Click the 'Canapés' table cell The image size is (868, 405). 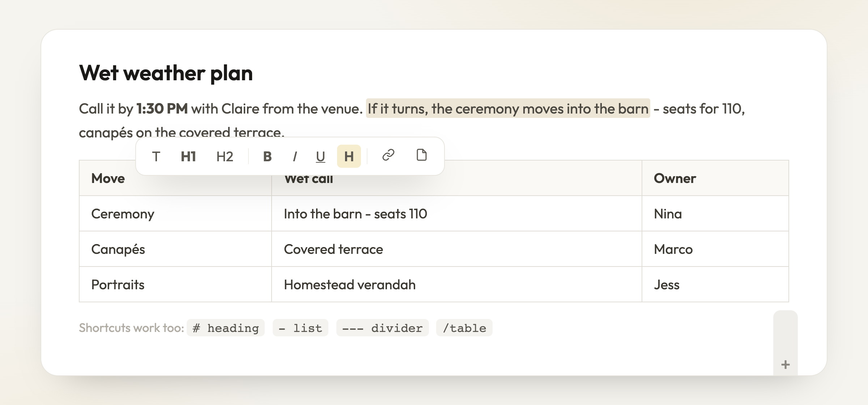click(175, 249)
